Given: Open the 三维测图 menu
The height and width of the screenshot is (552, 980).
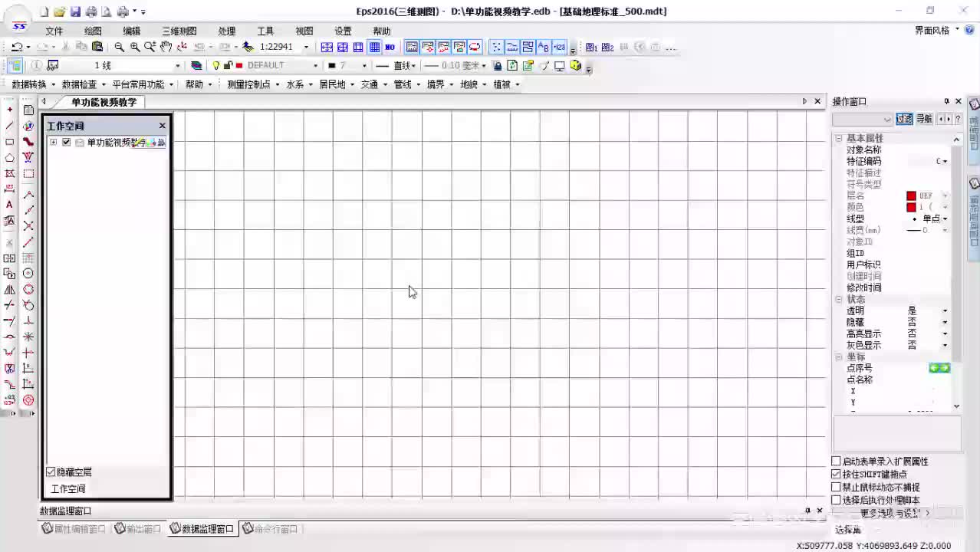Looking at the screenshot, I should pyautogui.click(x=179, y=31).
